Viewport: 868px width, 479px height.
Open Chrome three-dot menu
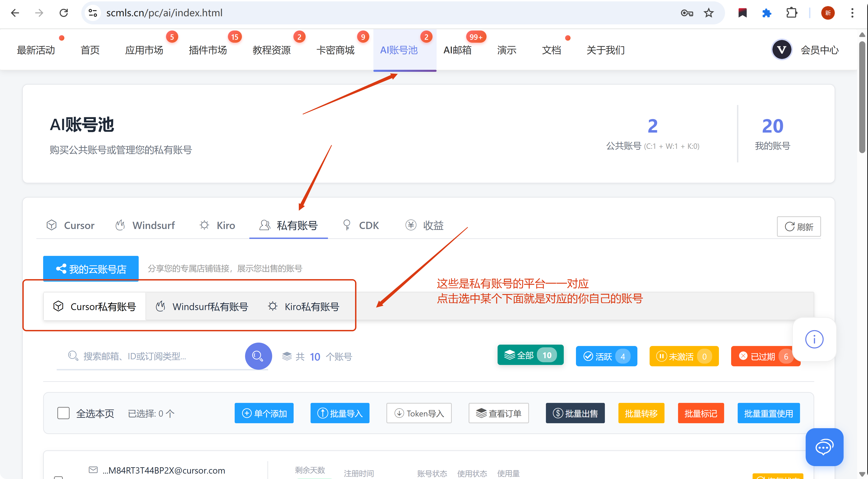point(852,13)
